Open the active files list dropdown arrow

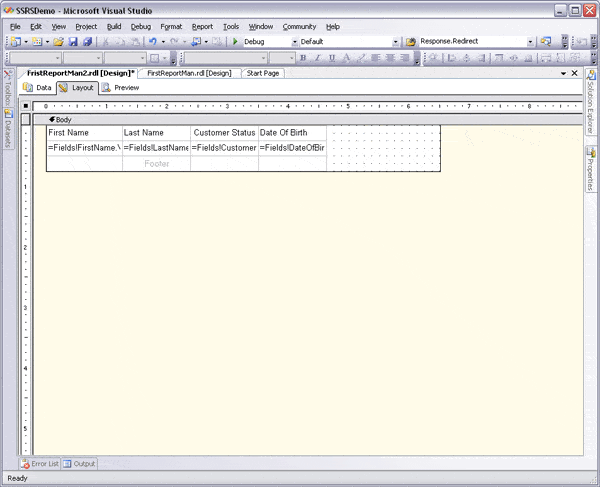coord(563,73)
